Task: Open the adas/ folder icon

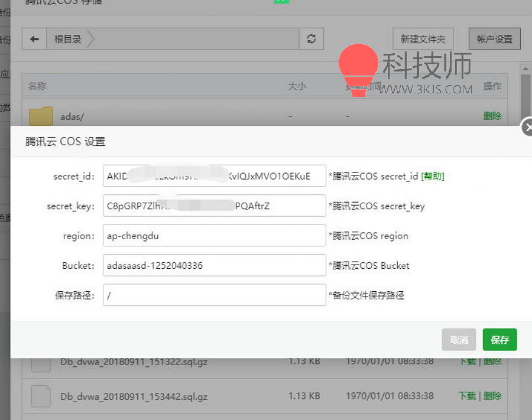Action: pos(41,116)
